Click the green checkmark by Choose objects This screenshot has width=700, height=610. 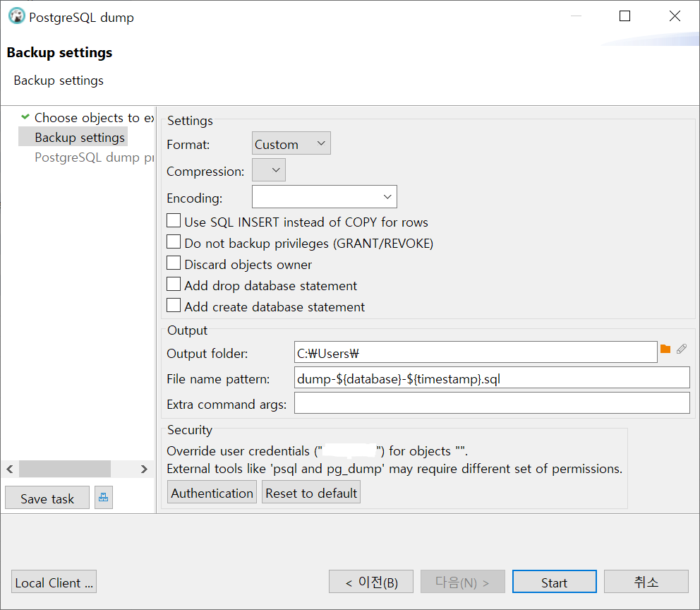pos(25,117)
